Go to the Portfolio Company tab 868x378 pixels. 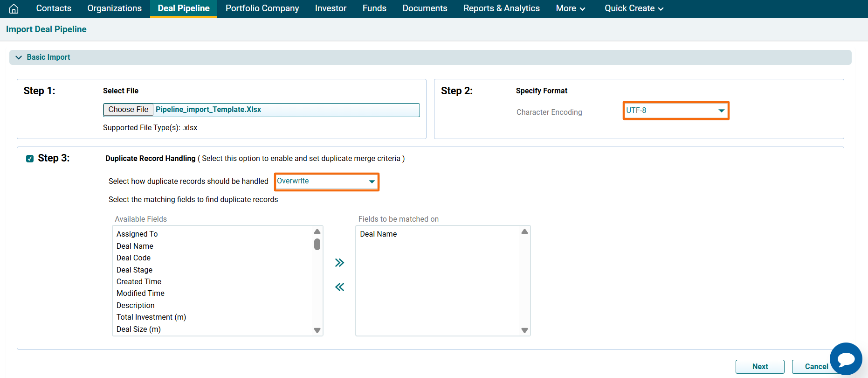pos(262,8)
